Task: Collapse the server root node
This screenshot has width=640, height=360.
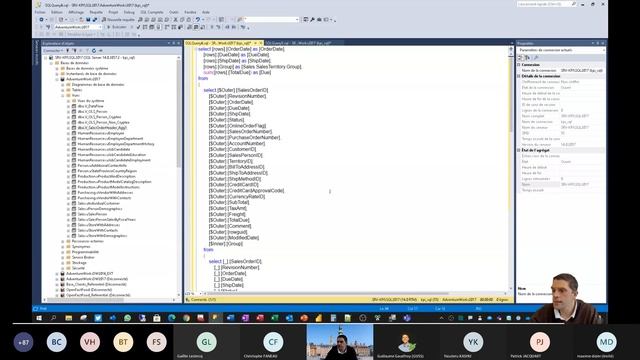Action: pyautogui.click(x=46, y=58)
